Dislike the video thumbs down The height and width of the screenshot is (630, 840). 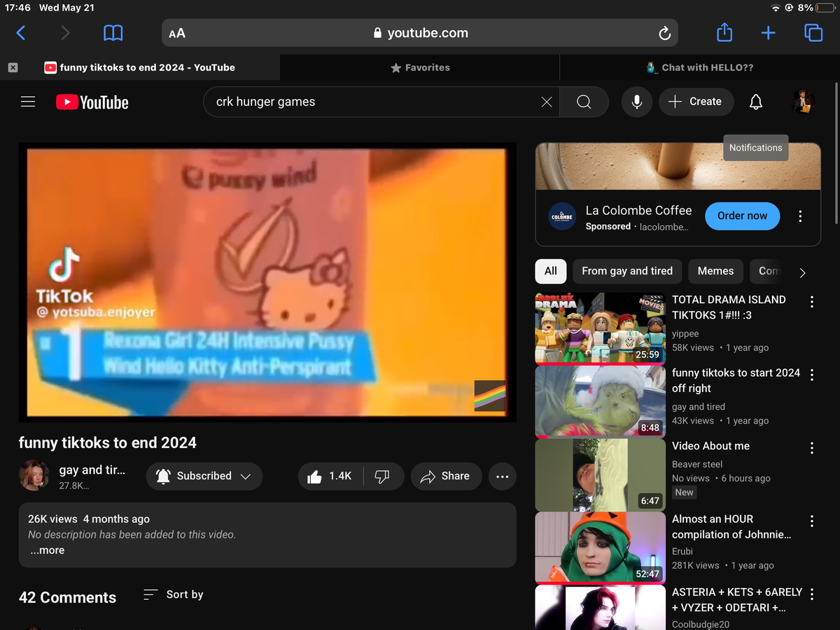382,476
